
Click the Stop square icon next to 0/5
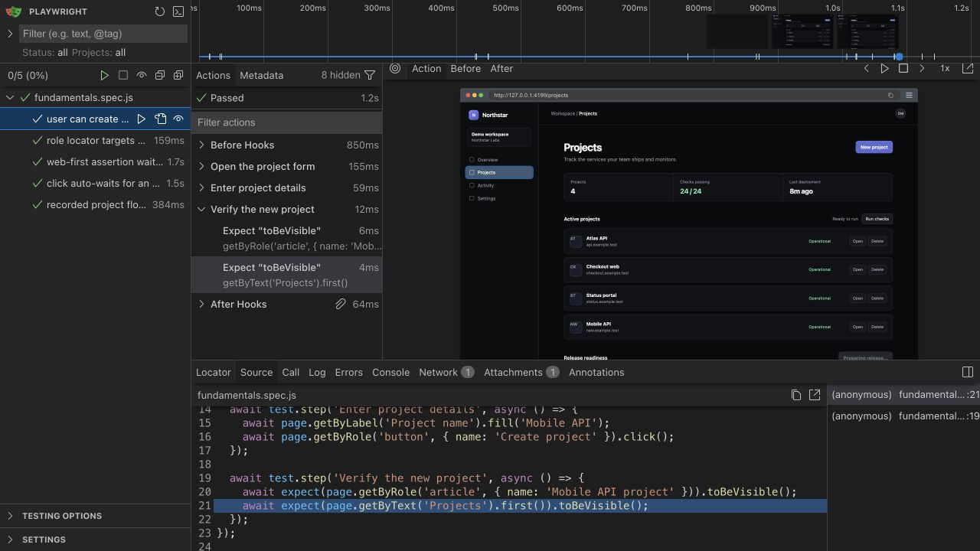123,75
